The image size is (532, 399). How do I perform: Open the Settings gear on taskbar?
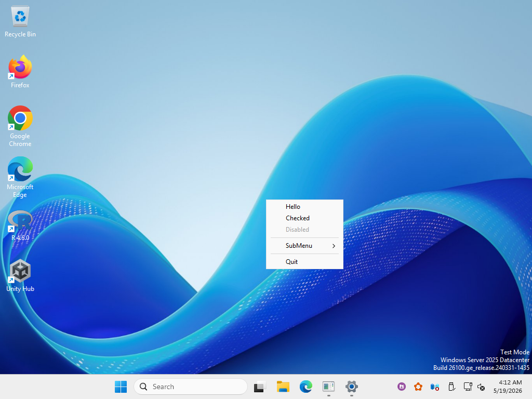[x=352, y=387]
